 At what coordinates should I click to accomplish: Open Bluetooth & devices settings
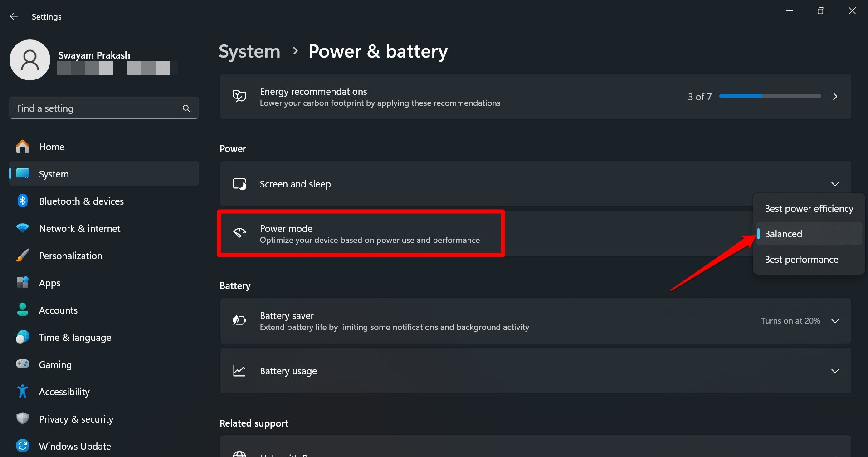click(x=81, y=201)
